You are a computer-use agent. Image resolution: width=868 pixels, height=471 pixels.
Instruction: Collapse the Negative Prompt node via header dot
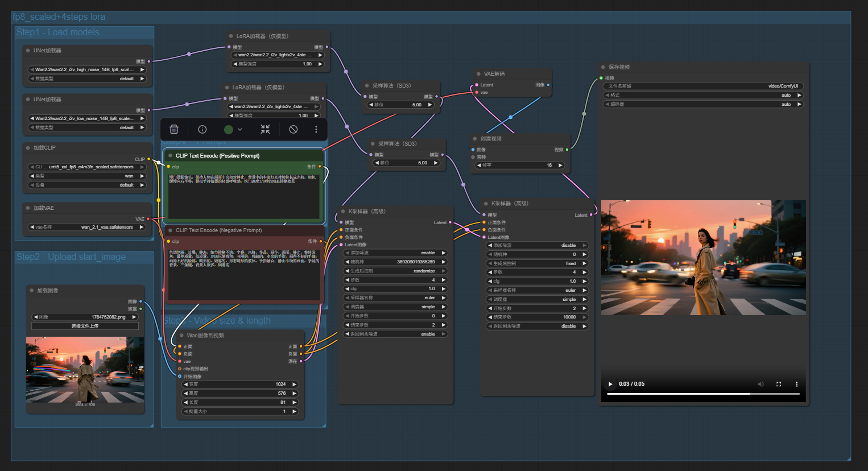[x=170, y=230]
